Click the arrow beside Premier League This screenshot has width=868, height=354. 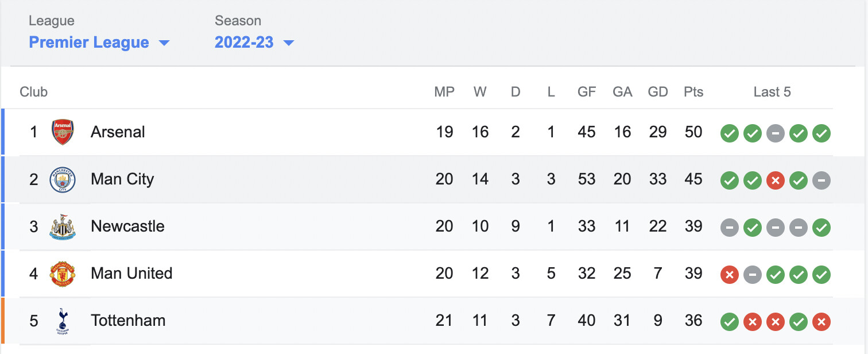[164, 43]
